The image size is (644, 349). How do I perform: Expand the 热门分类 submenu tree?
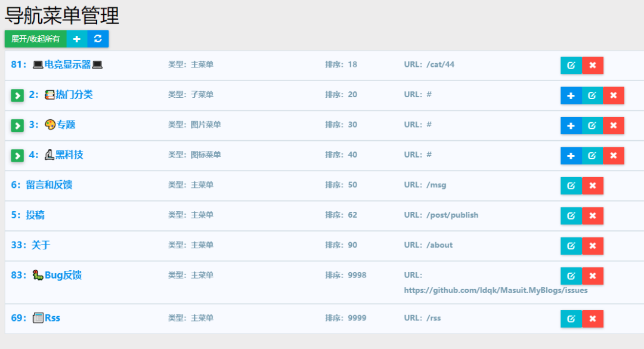coord(17,95)
